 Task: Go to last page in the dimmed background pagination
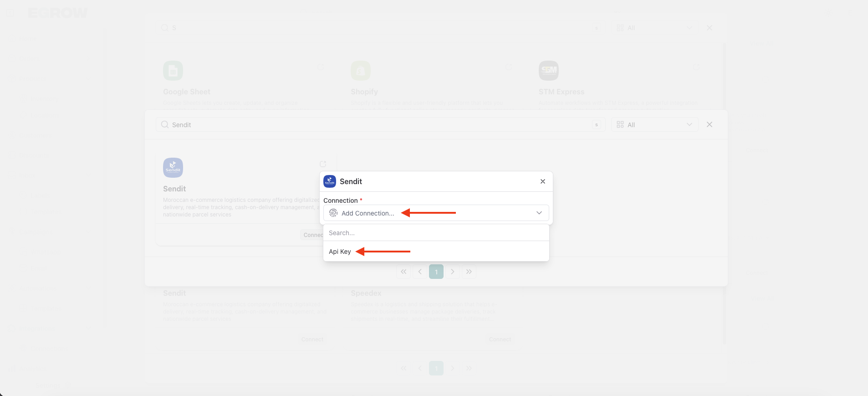[x=469, y=368]
